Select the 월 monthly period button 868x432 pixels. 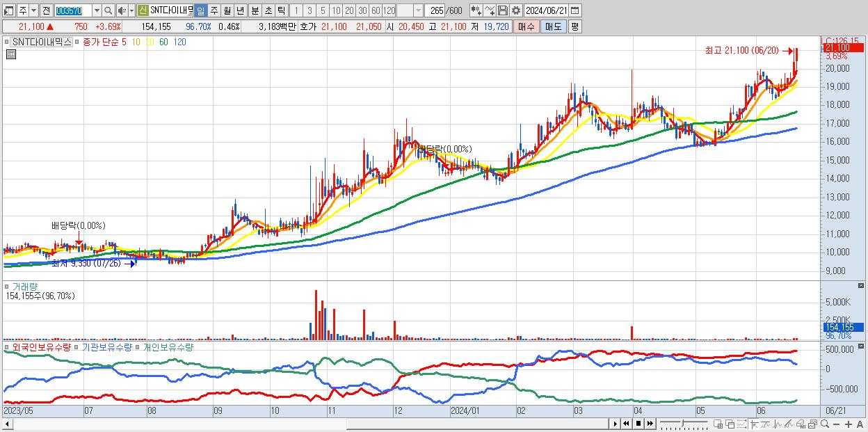coord(227,10)
